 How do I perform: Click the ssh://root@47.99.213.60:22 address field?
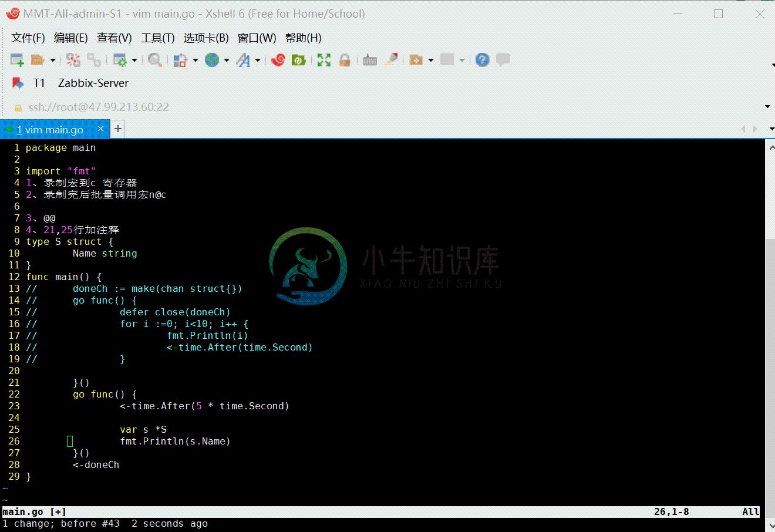(x=99, y=107)
